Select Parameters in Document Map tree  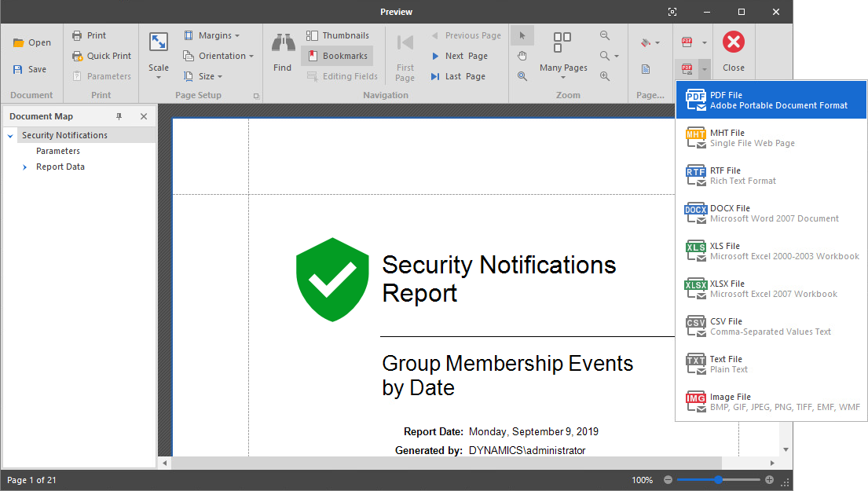point(58,151)
